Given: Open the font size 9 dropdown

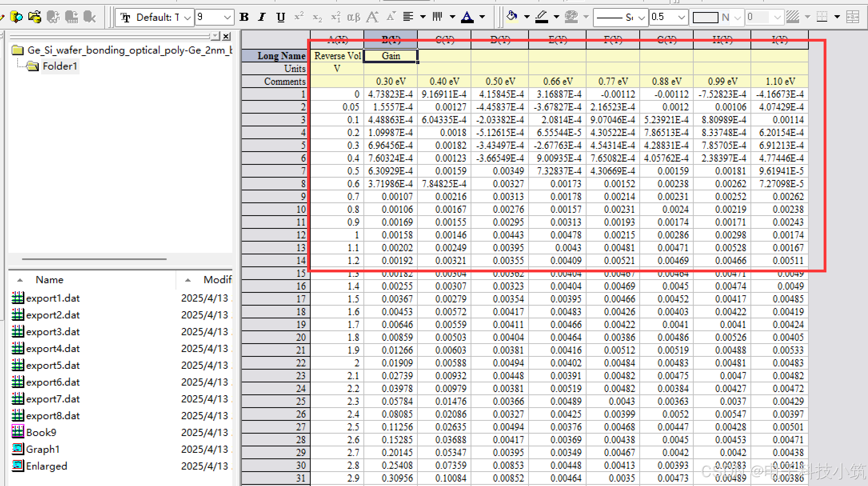Looking at the screenshot, I should coord(227,18).
